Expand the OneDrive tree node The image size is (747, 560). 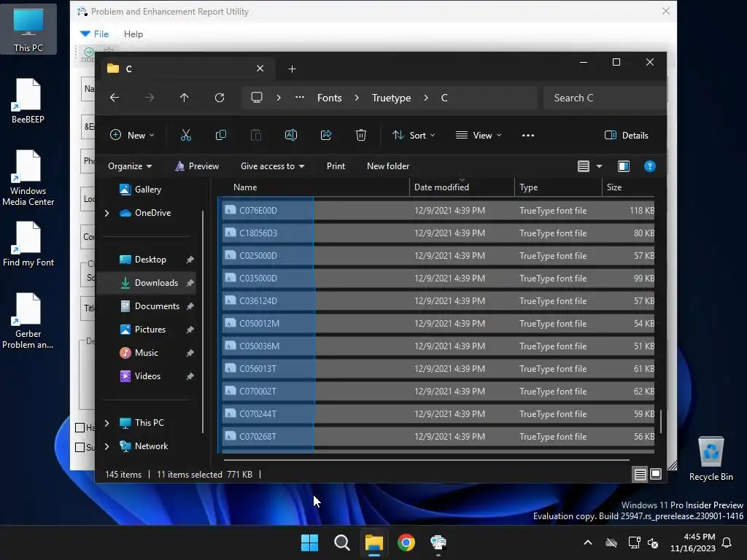tap(107, 214)
